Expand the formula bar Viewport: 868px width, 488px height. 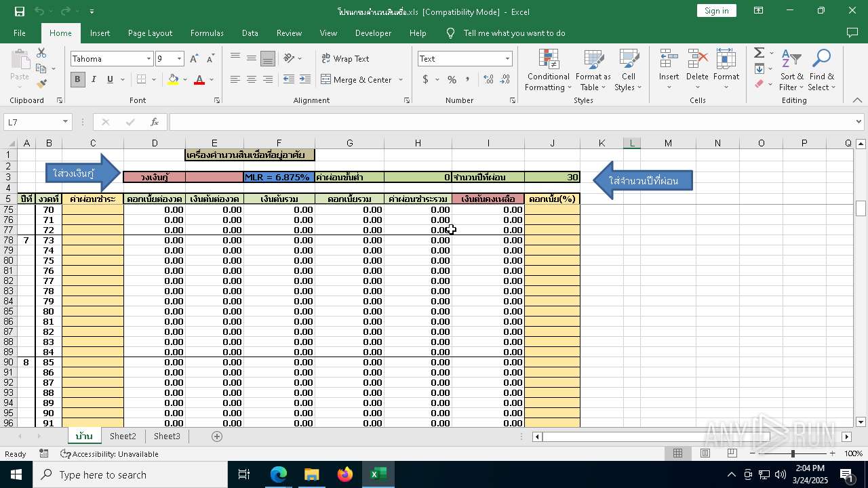pos(859,122)
